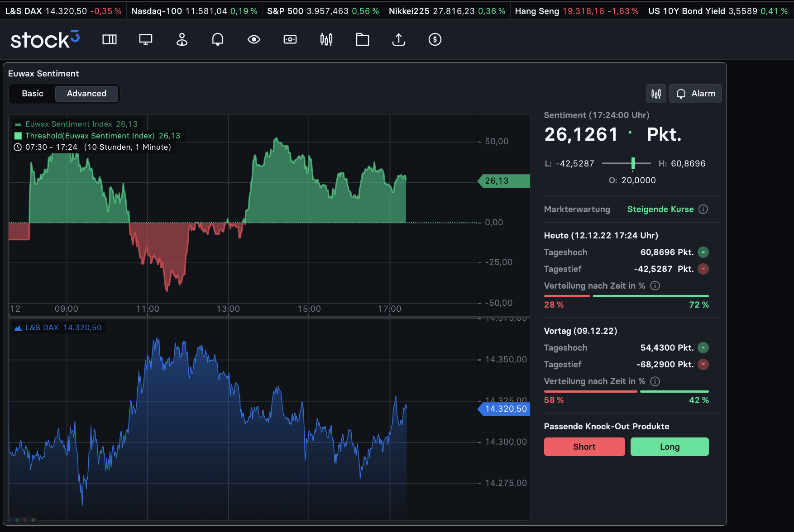
Task: Switch to the Advanced tab
Action: tap(86, 94)
